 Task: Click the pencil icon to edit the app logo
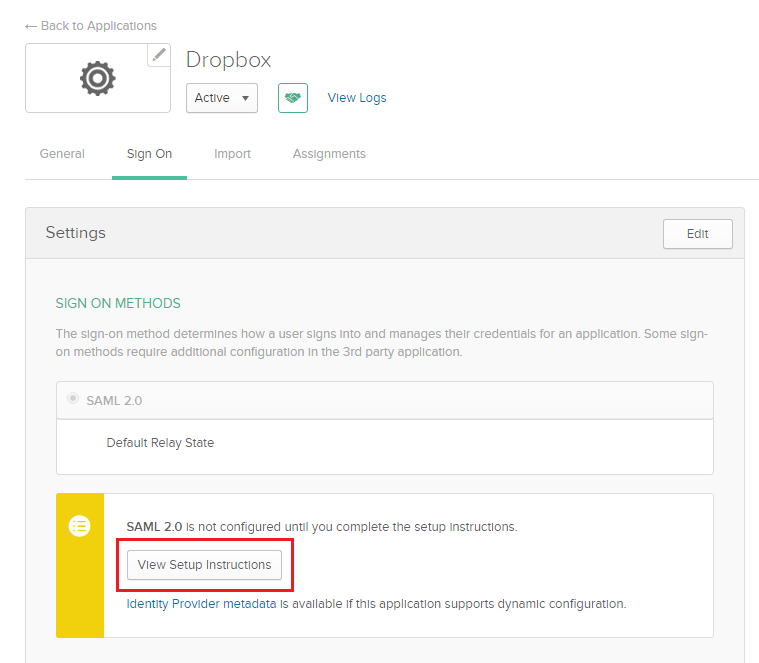point(159,55)
